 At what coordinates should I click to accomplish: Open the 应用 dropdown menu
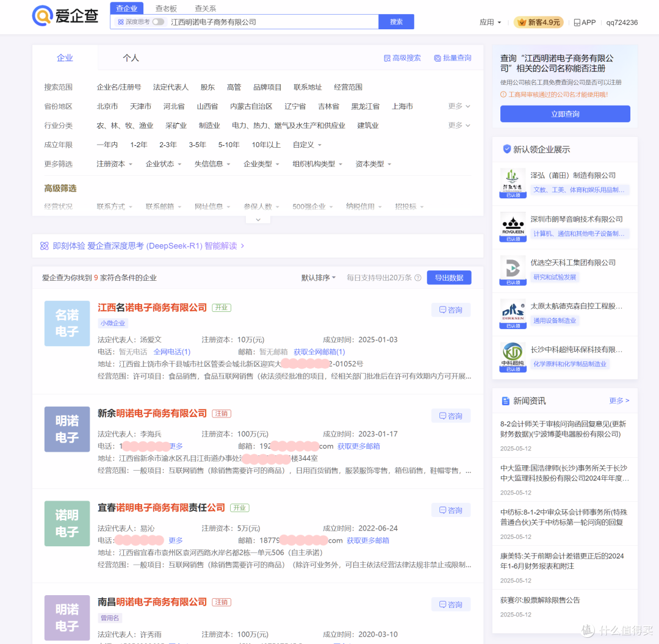[490, 22]
